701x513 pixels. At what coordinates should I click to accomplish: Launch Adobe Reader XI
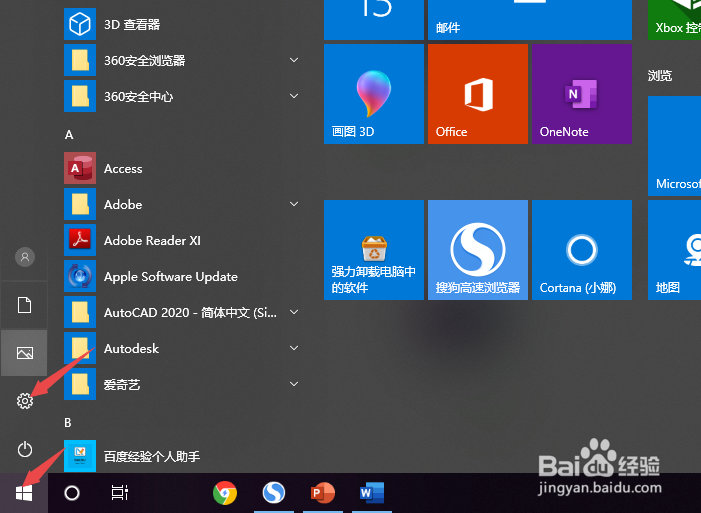tap(179, 241)
